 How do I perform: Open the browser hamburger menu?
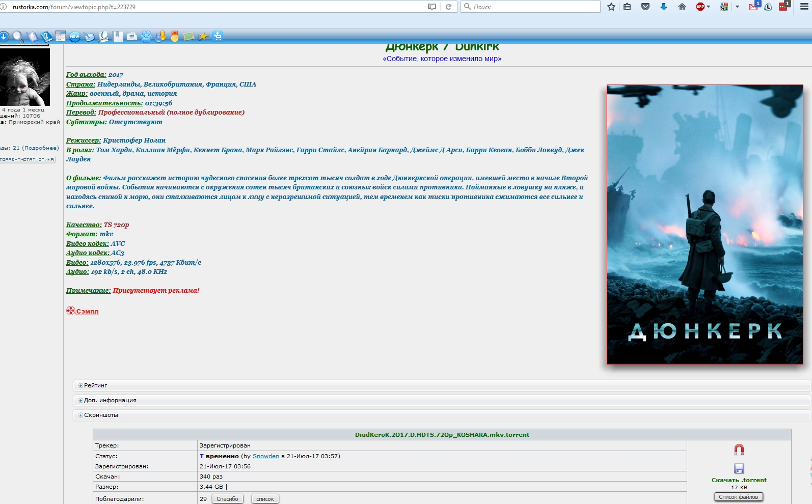click(804, 7)
